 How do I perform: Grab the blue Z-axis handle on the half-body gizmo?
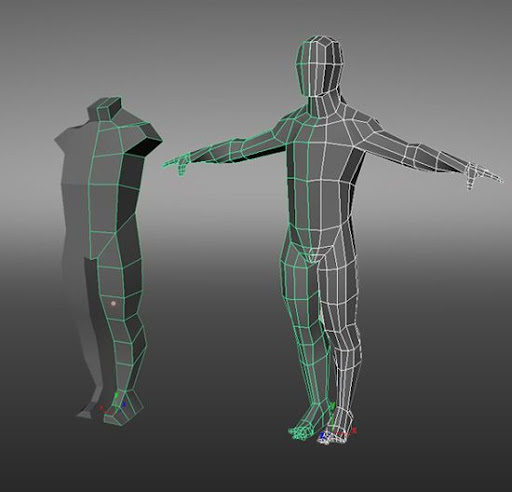click(124, 404)
